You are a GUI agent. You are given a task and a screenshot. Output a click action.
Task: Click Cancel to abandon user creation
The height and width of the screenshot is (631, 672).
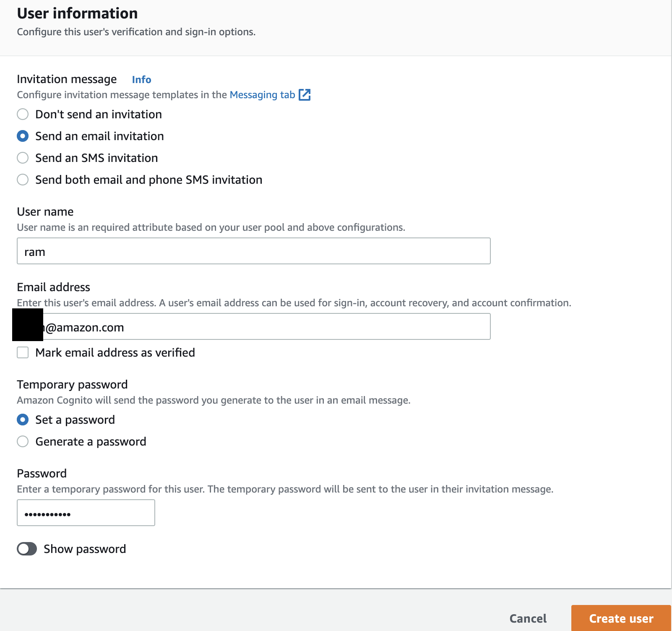pos(528,618)
